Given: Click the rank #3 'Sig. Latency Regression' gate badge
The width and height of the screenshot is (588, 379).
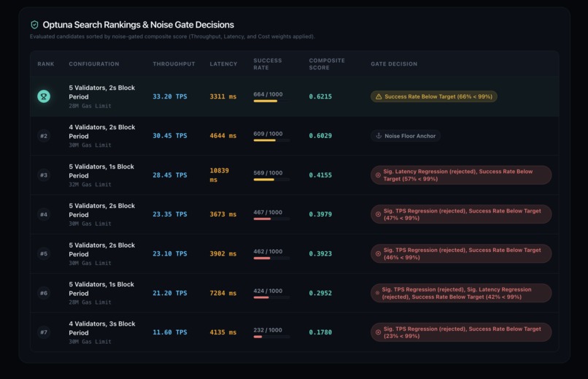Looking at the screenshot, I should [x=461, y=175].
